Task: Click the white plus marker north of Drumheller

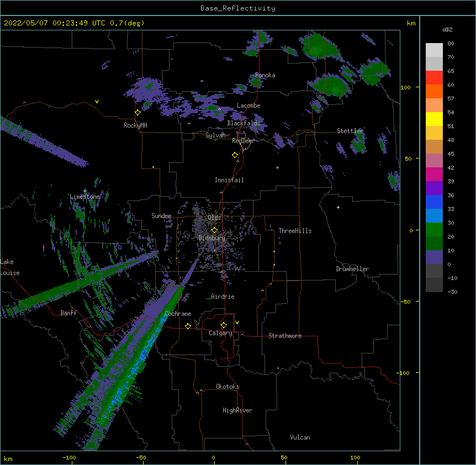Action: pos(338,207)
